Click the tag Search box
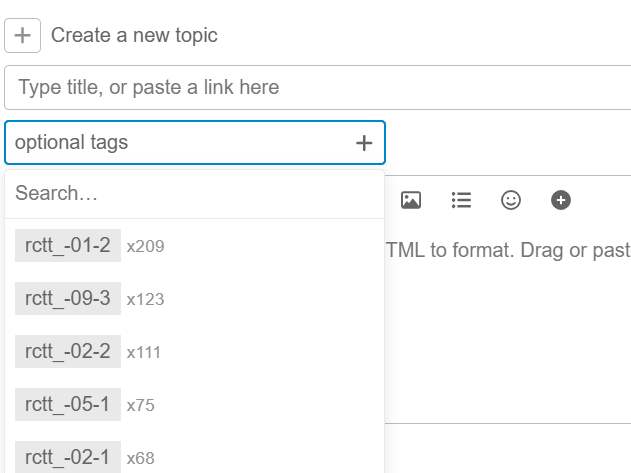631x473 pixels. [194, 194]
